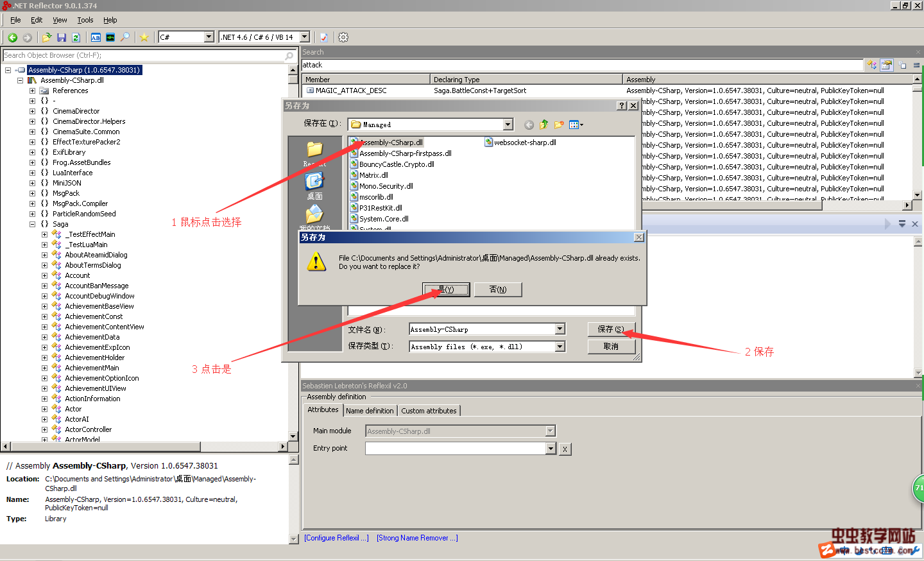Viewport: 924px width, 561px height.
Task: Click the Open Assembly folder icon
Action: (47, 37)
